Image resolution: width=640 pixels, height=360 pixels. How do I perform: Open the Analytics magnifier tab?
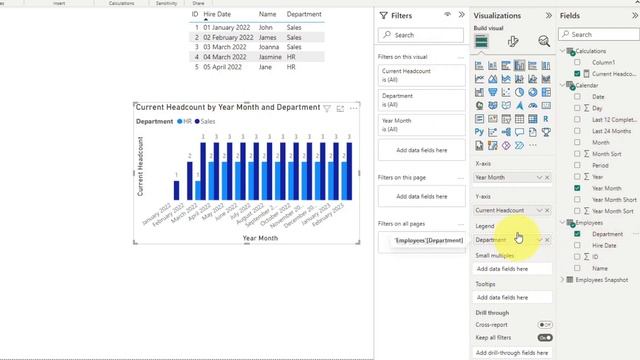(544, 41)
